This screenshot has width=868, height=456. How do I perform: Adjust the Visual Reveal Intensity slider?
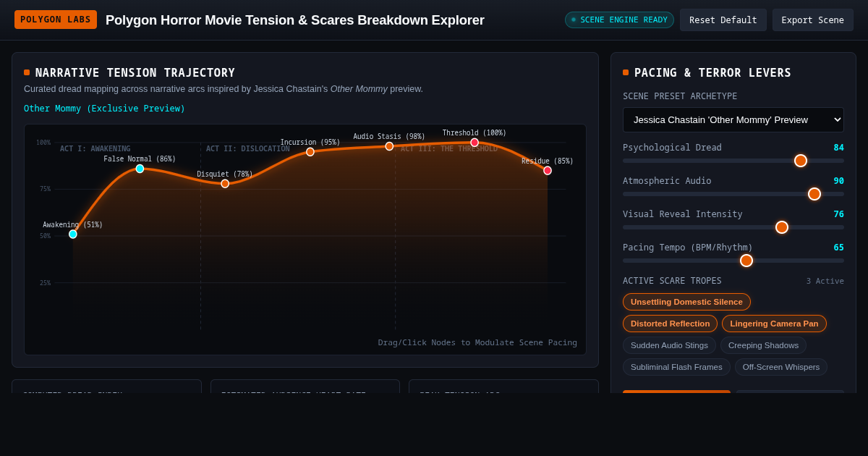[x=733, y=227]
